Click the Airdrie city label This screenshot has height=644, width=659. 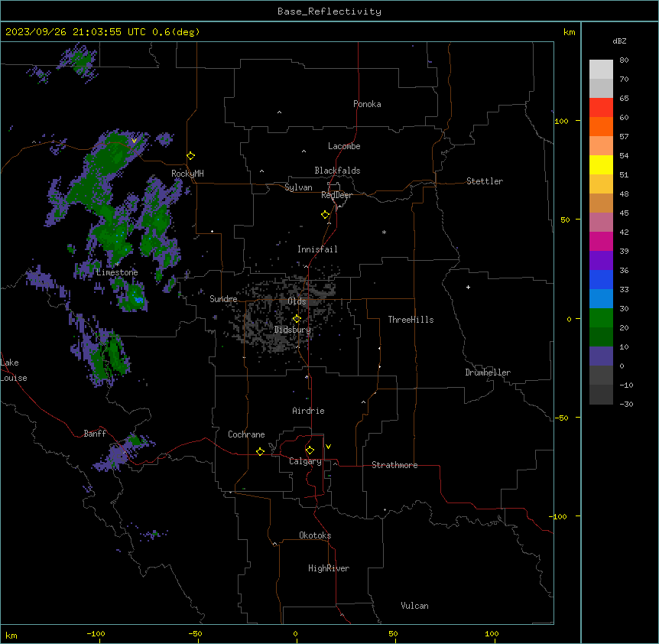tap(308, 411)
